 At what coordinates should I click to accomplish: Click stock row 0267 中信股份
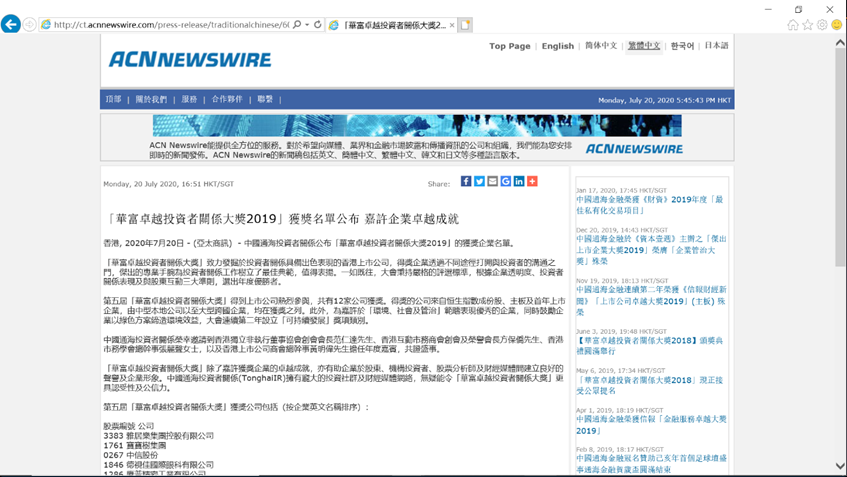[x=131, y=455]
